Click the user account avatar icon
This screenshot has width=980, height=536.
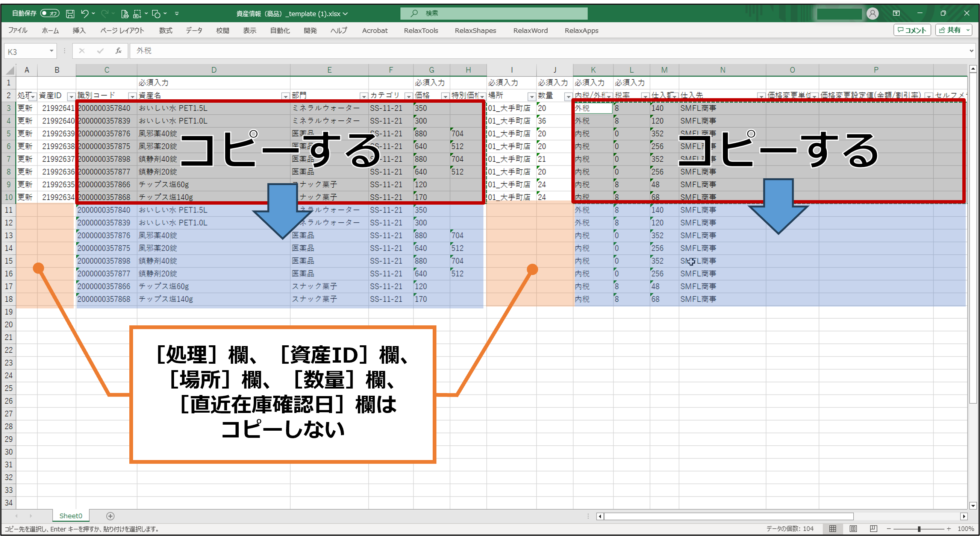872,14
